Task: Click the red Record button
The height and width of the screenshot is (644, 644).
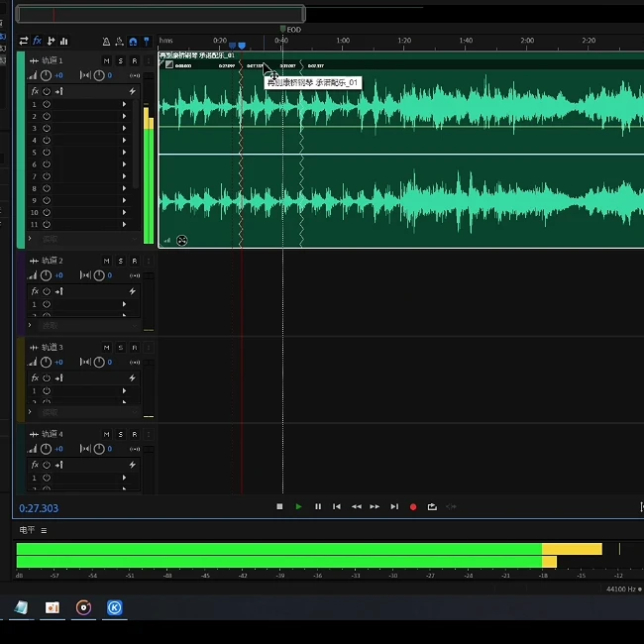Action: 413,506
